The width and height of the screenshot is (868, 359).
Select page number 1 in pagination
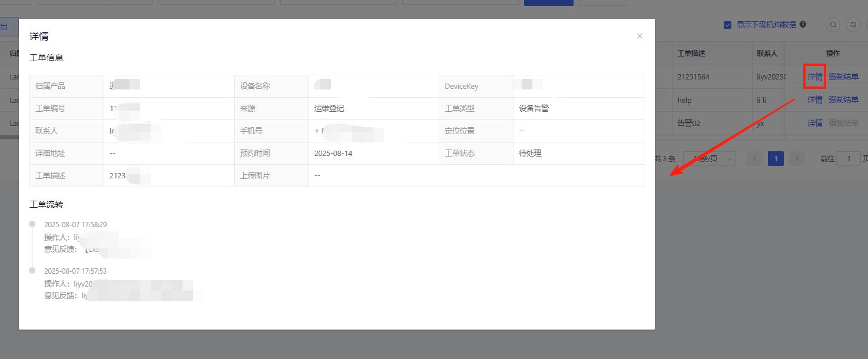pyautogui.click(x=776, y=158)
